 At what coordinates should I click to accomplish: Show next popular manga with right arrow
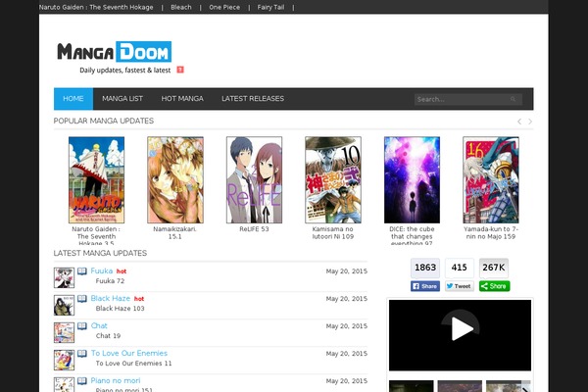530,122
